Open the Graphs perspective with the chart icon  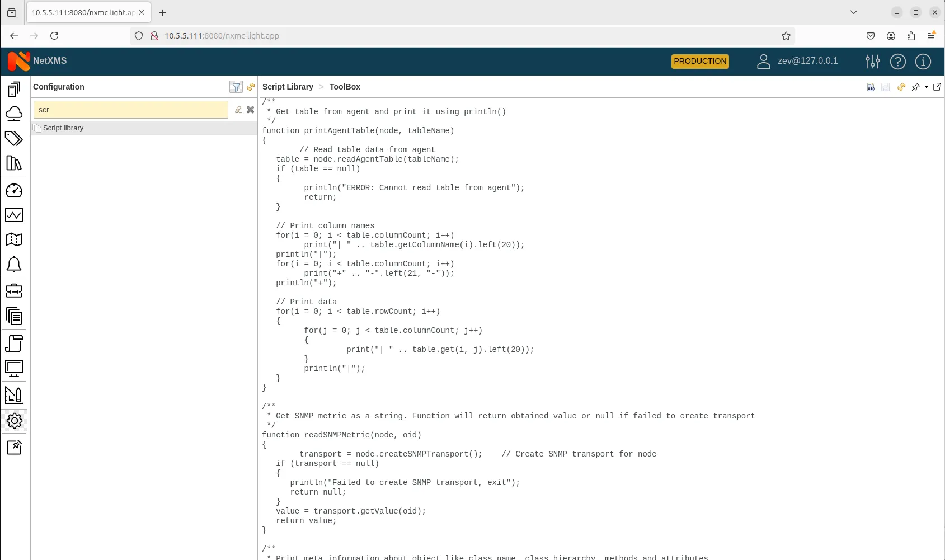(15, 215)
